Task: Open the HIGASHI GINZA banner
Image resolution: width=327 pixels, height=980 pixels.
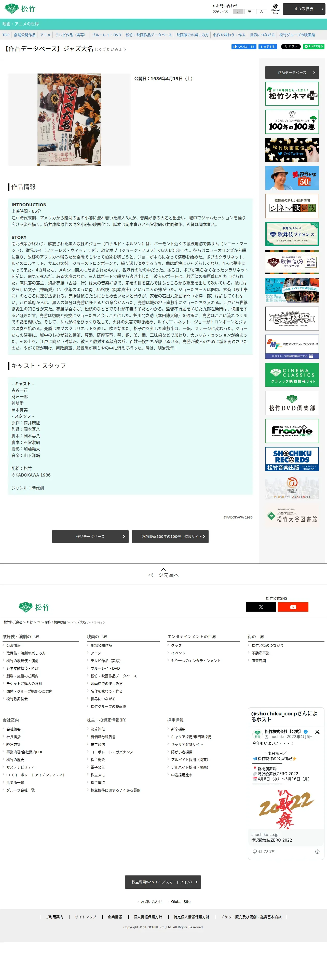Action: [x=292, y=487]
